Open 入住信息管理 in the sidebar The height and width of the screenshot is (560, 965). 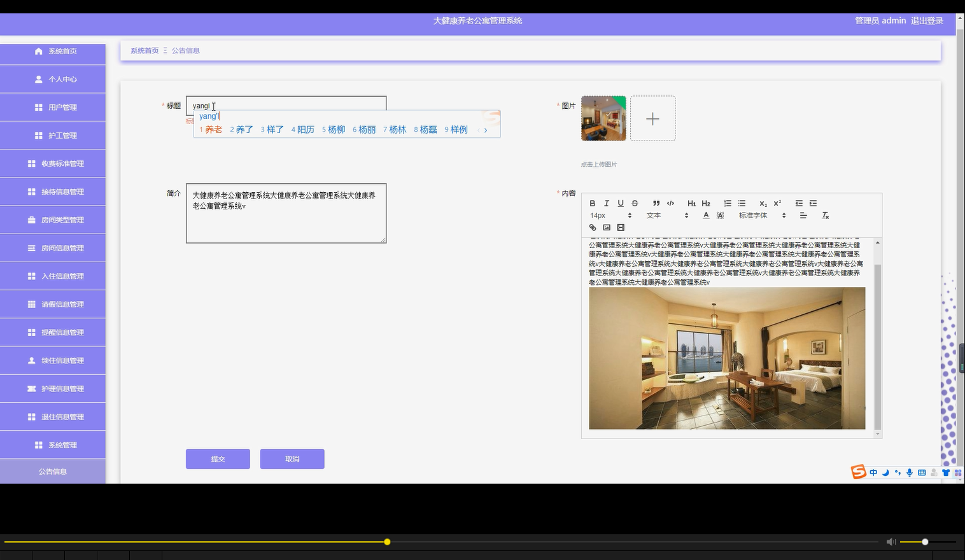(53, 276)
